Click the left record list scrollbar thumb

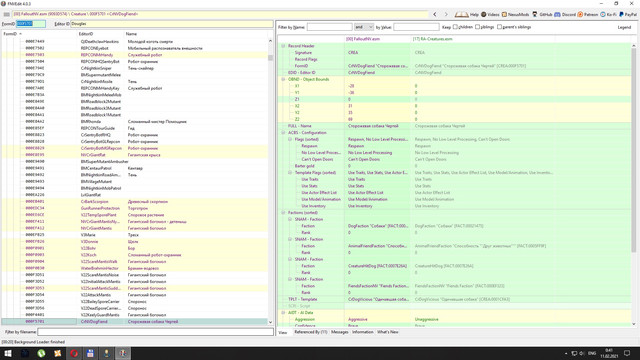tap(270, 58)
